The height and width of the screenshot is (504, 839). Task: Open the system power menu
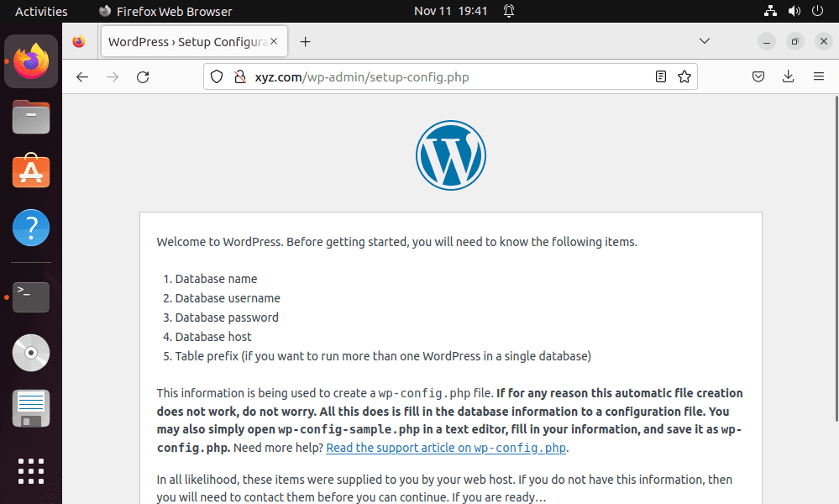click(x=818, y=11)
